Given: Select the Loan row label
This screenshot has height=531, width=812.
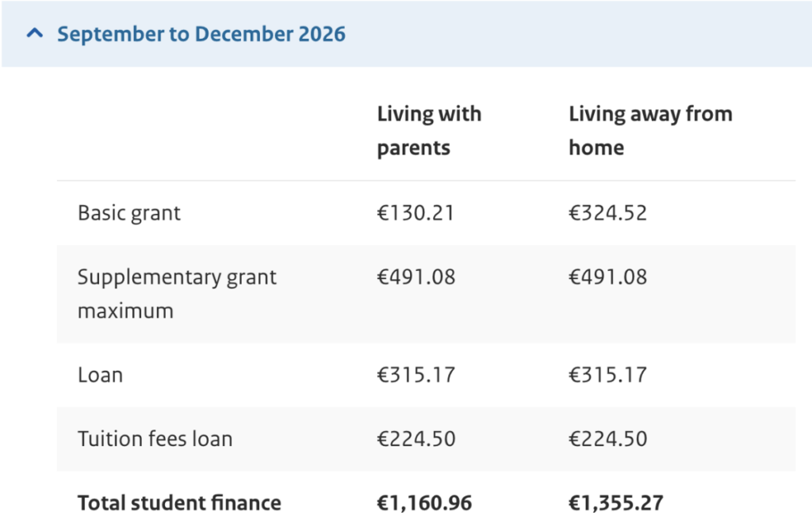Looking at the screenshot, I should 100,374.
